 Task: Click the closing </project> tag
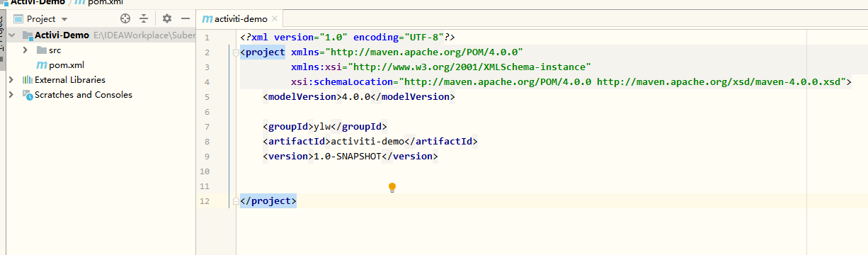coord(268,201)
